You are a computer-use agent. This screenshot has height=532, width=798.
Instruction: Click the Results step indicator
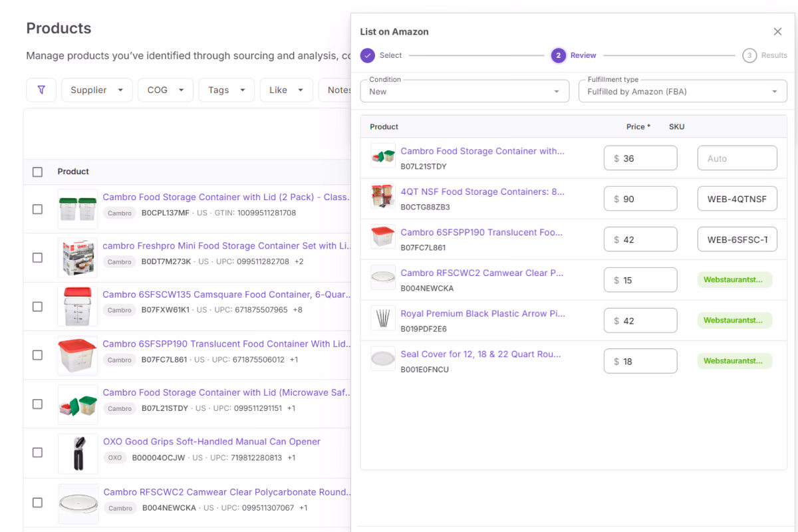click(x=765, y=55)
